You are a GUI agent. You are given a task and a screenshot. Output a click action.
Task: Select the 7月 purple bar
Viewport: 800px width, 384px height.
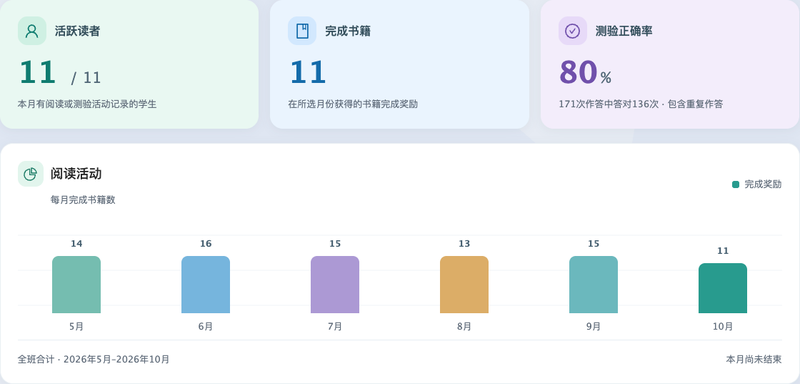335,285
